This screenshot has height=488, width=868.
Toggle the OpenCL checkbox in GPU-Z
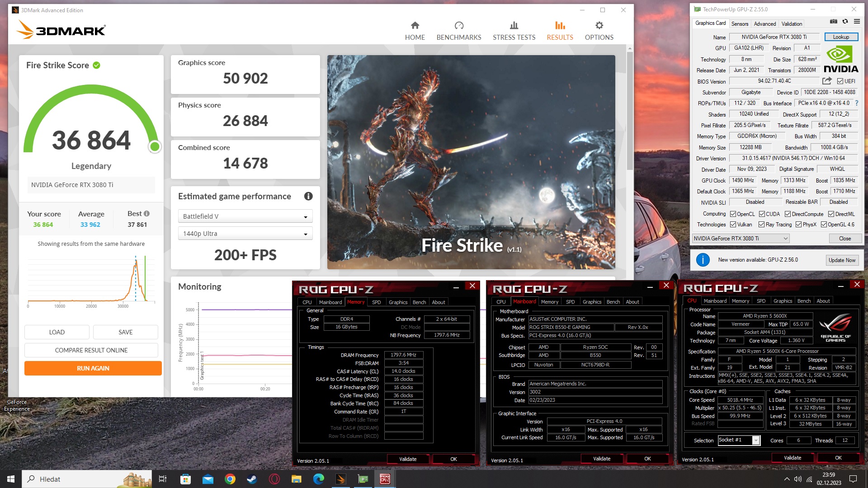(x=733, y=214)
